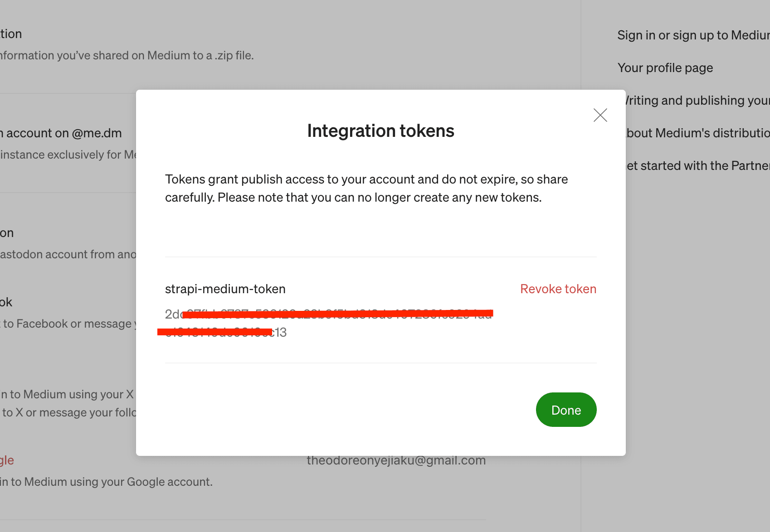
Task: Click the Revoke token link
Action: click(x=558, y=289)
